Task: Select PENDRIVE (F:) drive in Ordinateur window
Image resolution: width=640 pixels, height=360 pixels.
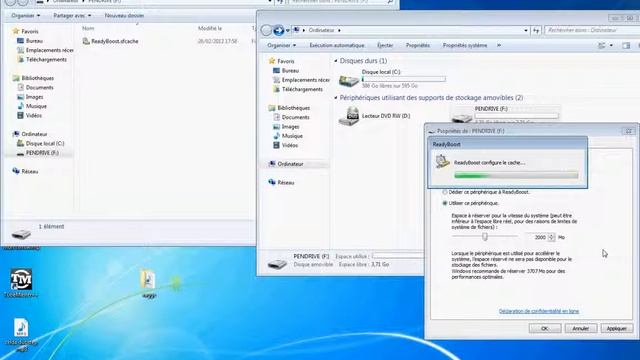Action: tap(504, 115)
